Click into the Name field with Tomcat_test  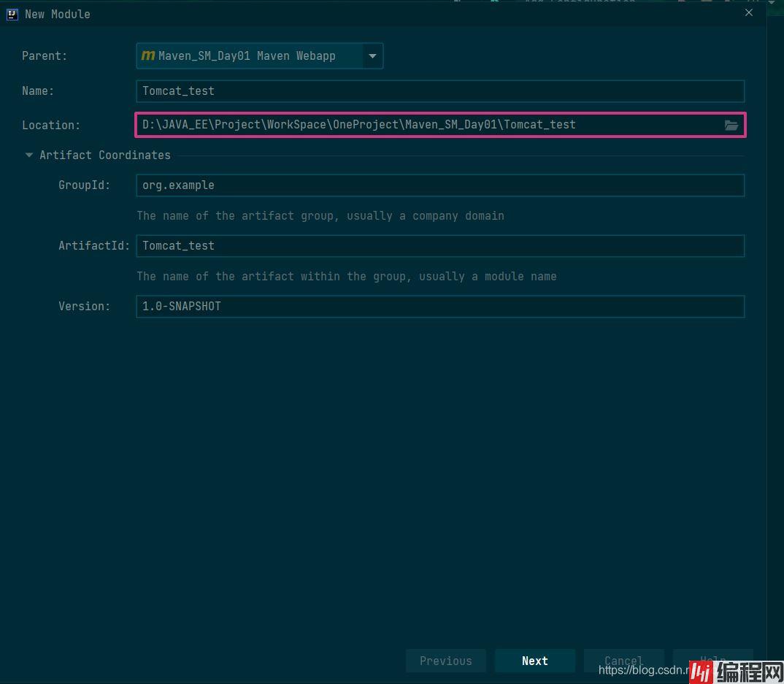point(438,91)
